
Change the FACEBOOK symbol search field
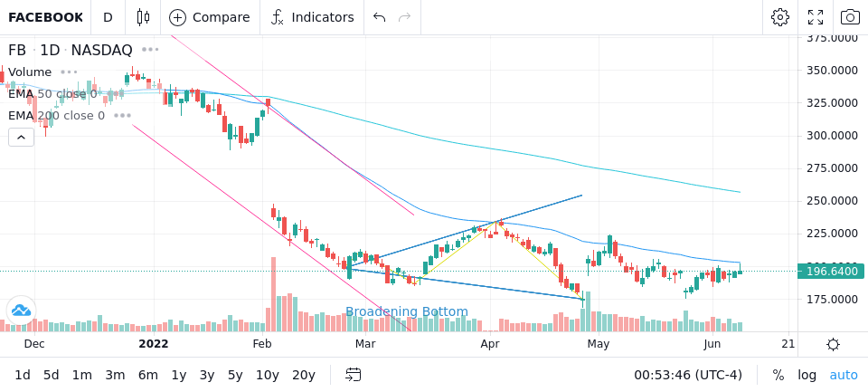coord(45,17)
